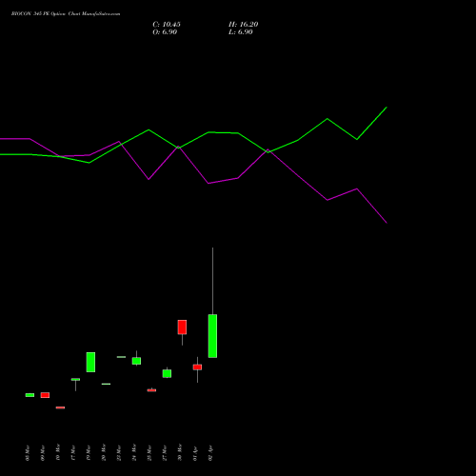Select the tall green candle for 02 Apr
The height and width of the screenshot is (476, 476).
pyautogui.click(x=212, y=336)
